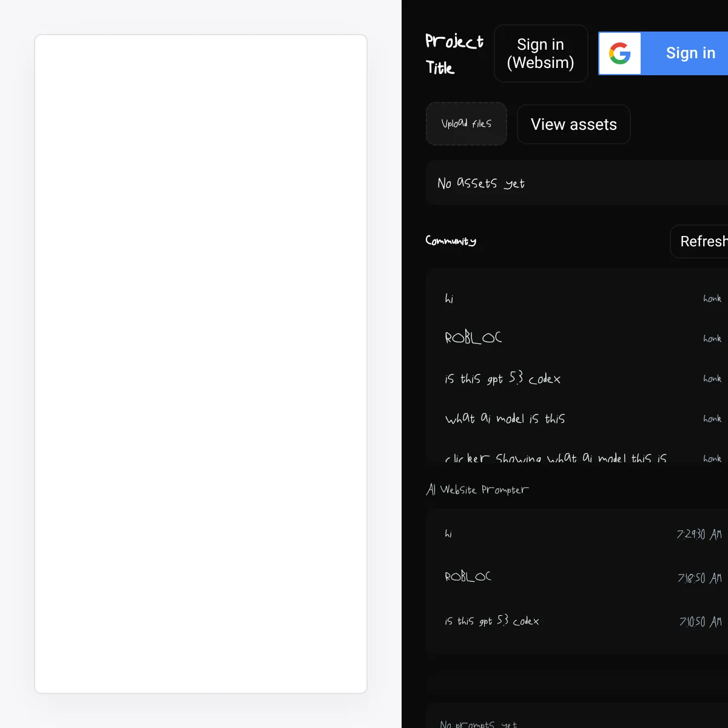Click the Google logo icon
Screen dimensions: 728x728
[619, 53]
